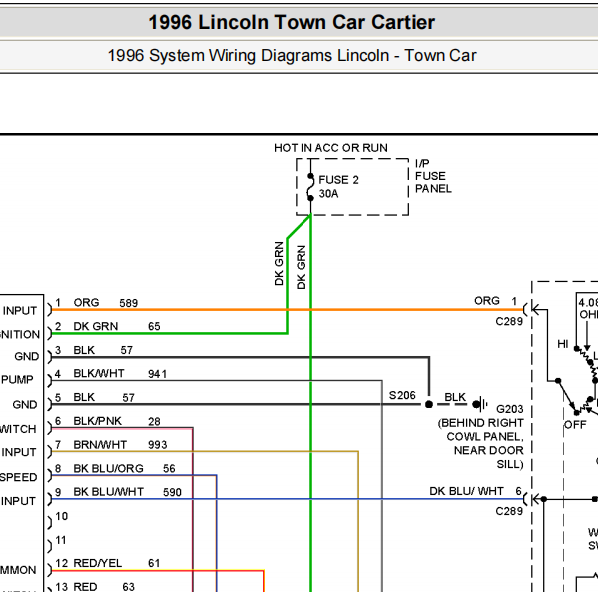Image resolution: width=598 pixels, height=592 pixels.
Task: Click wire number '589' on the ORG wire
Action: pyautogui.click(x=128, y=303)
